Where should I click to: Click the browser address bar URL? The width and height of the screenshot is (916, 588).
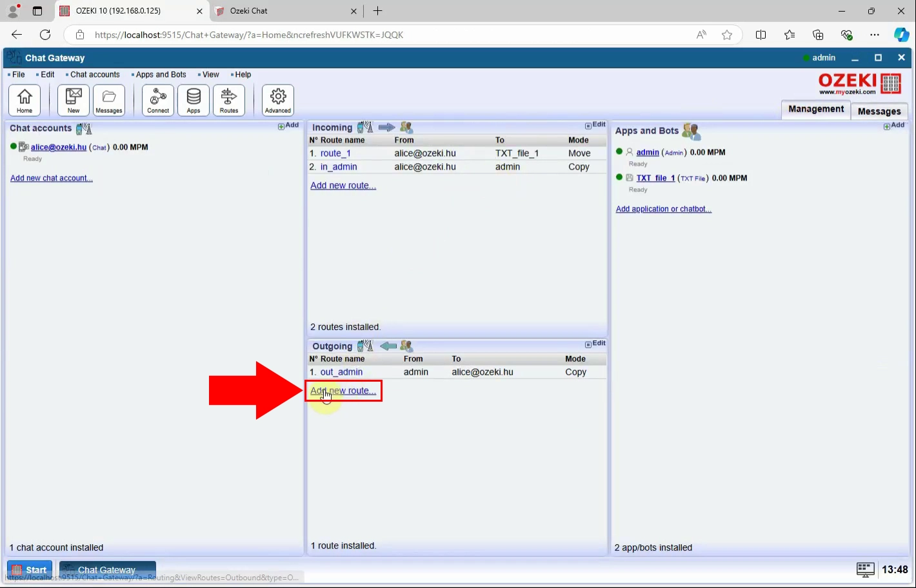pos(249,35)
